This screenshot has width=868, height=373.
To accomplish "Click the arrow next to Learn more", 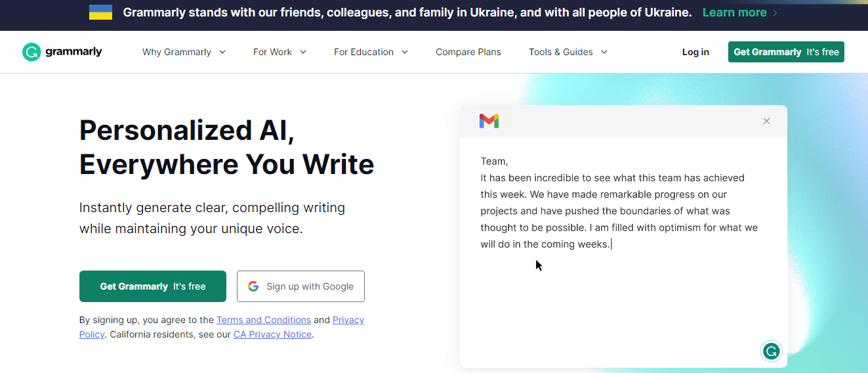I will click(775, 12).
